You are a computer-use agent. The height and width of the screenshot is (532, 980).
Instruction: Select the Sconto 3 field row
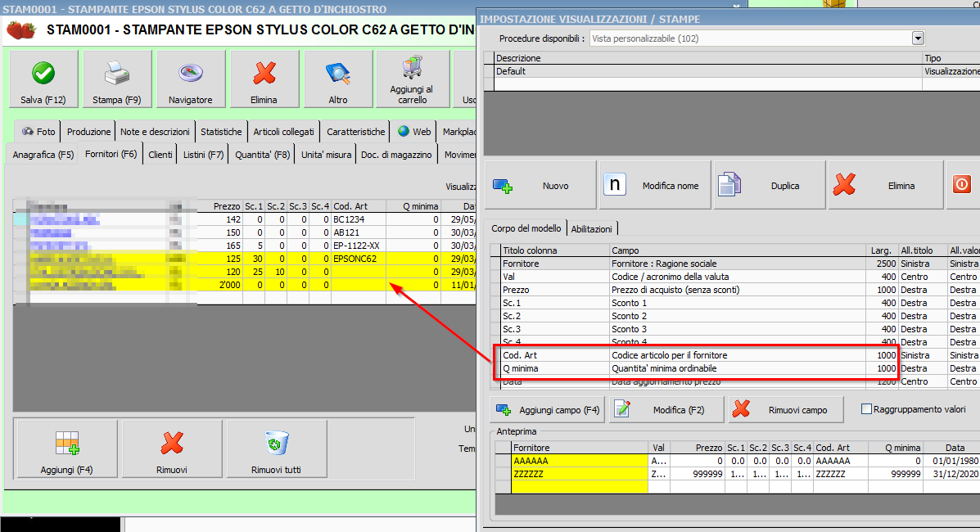736,330
